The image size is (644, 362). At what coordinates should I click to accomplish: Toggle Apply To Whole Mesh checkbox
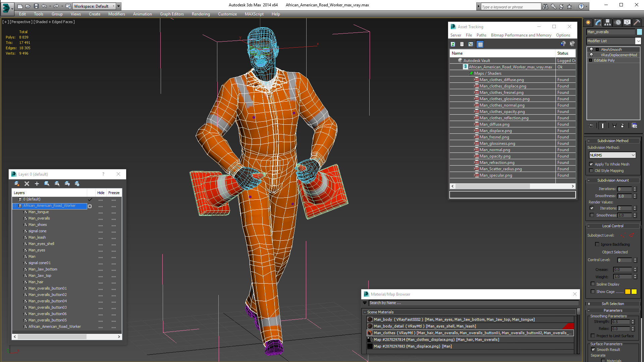click(591, 164)
